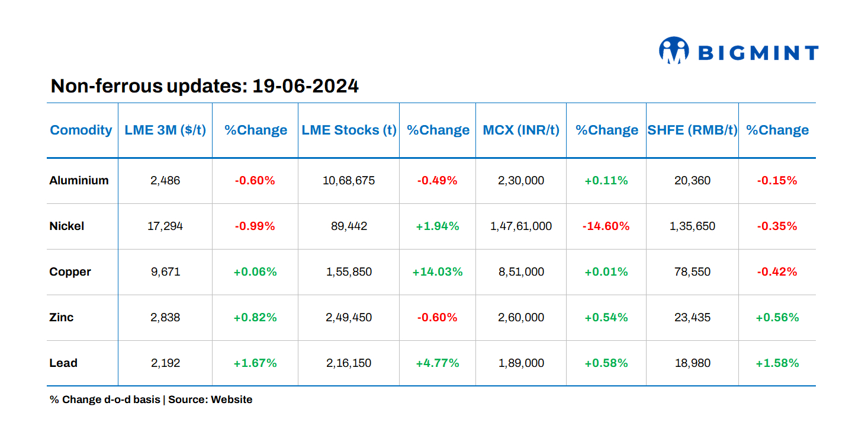Select the Comodity column header

tap(81, 130)
